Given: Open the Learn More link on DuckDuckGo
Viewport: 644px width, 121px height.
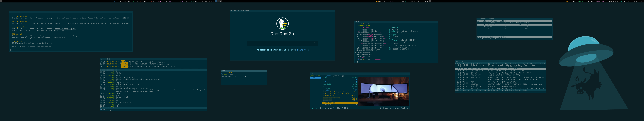Looking at the screenshot, I should 303,50.
